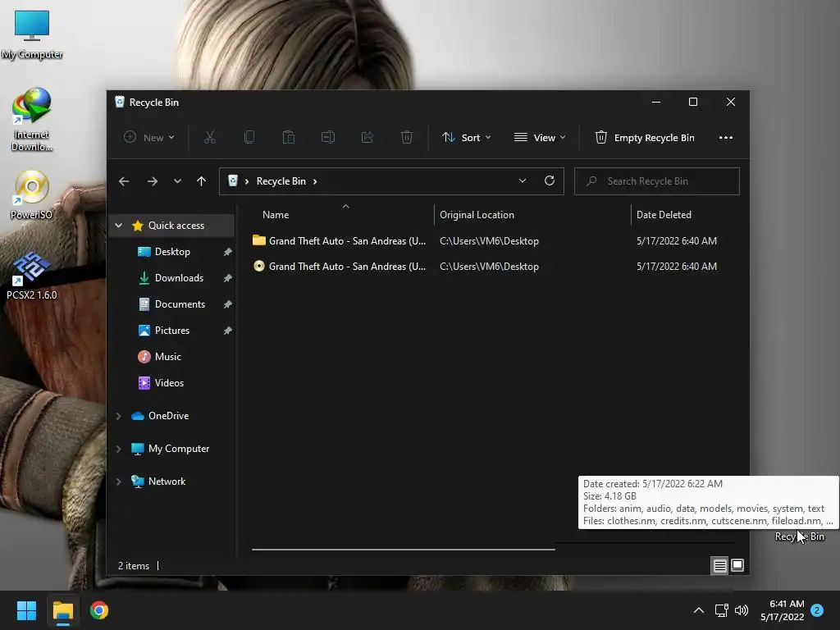
Task: Open the Sort dropdown menu
Action: tap(466, 138)
